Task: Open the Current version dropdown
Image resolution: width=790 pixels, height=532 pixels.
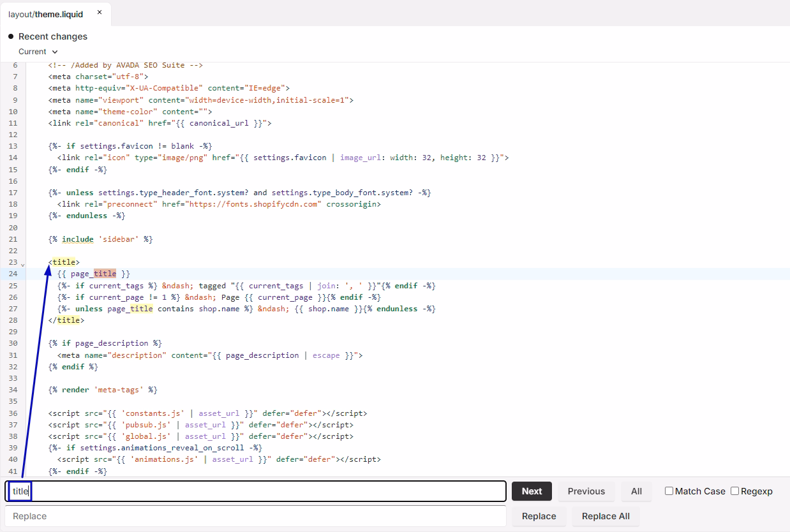Action: coord(38,52)
